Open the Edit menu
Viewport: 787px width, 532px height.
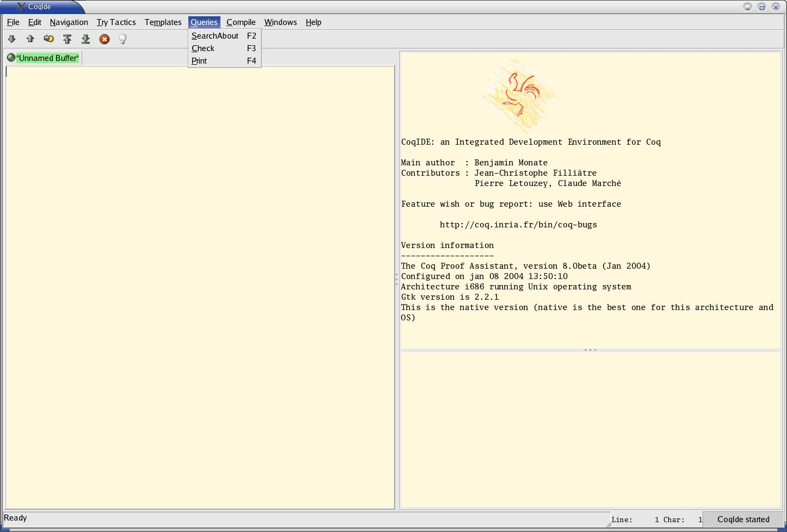click(34, 22)
